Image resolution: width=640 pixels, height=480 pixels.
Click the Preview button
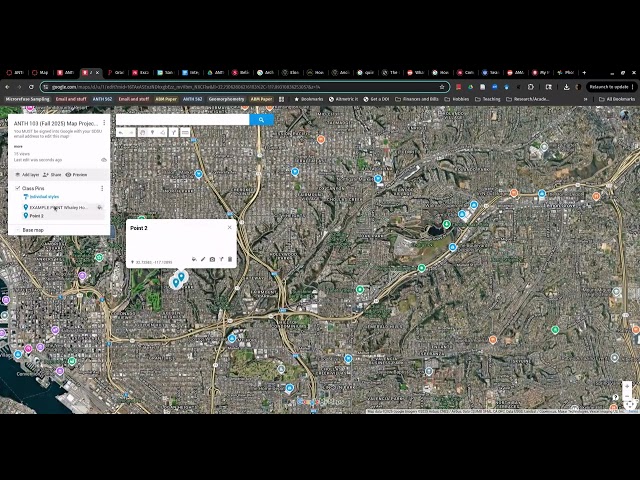point(76,175)
